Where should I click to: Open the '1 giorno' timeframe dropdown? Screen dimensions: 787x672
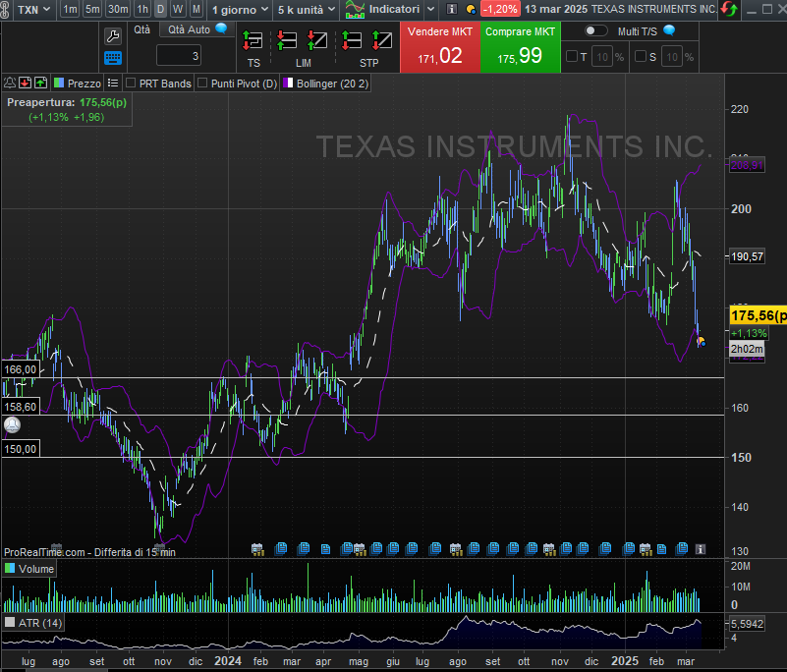(x=240, y=10)
